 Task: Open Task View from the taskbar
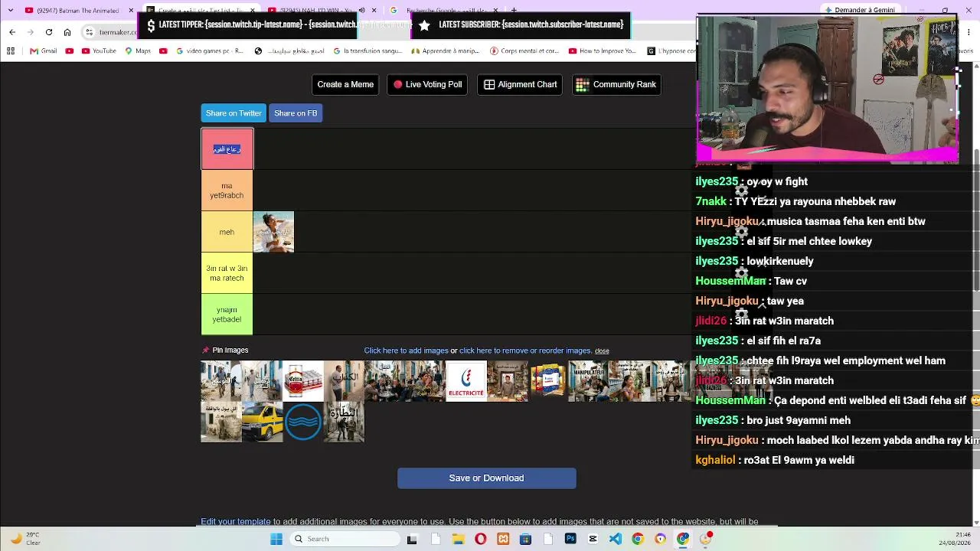point(412,539)
